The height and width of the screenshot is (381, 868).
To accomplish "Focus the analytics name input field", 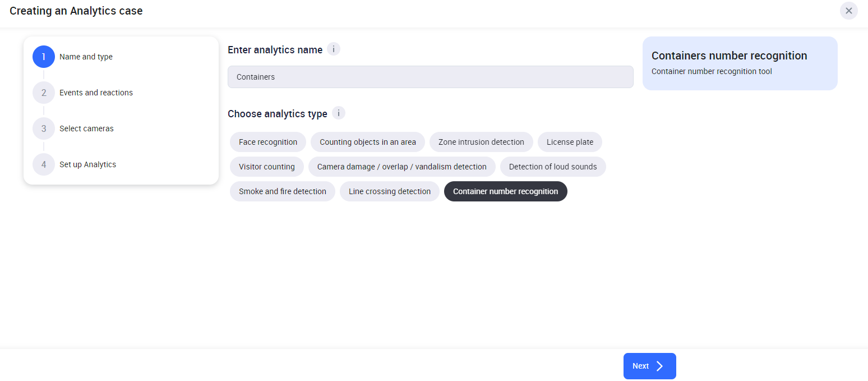I will [430, 77].
